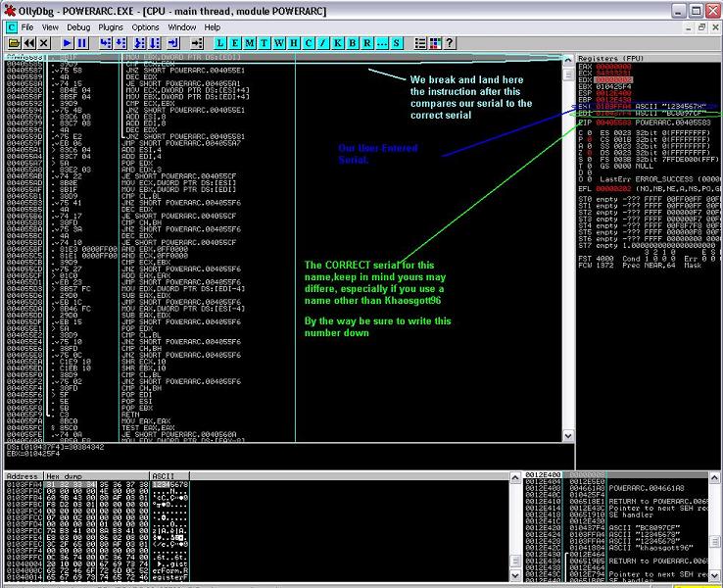Open the Plugins menu
723x588 pixels.
pyautogui.click(x=111, y=27)
